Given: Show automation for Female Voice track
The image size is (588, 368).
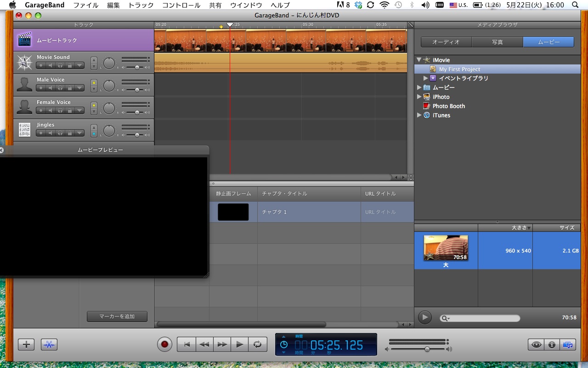Looking at the screenshot, I should (80, 110).
